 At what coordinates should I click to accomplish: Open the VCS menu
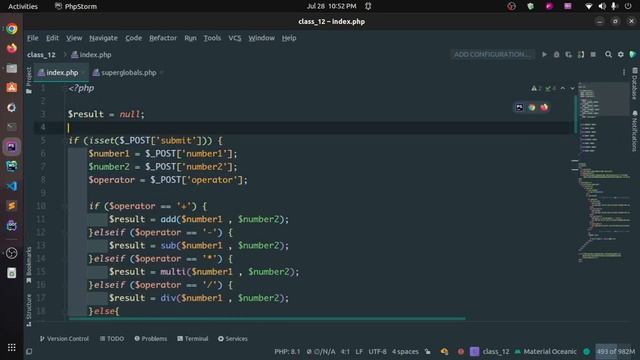(x=235, y=38)
